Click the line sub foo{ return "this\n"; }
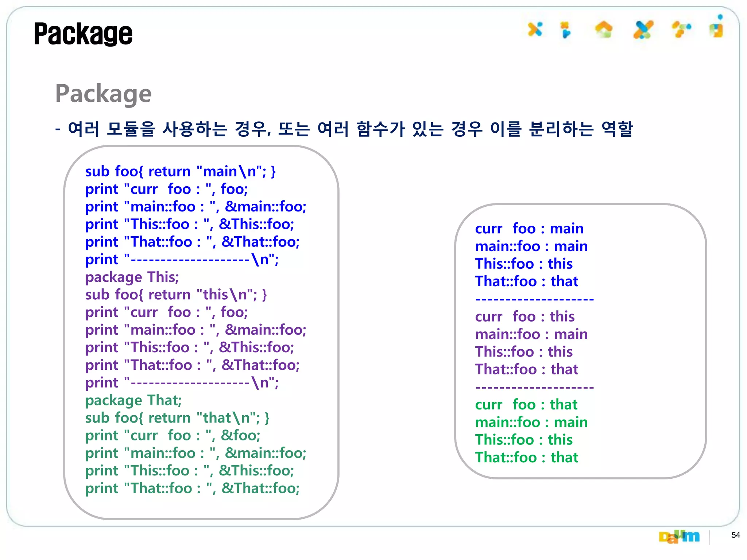This screenshot has height=560, width=747. (x=176, y=295)
